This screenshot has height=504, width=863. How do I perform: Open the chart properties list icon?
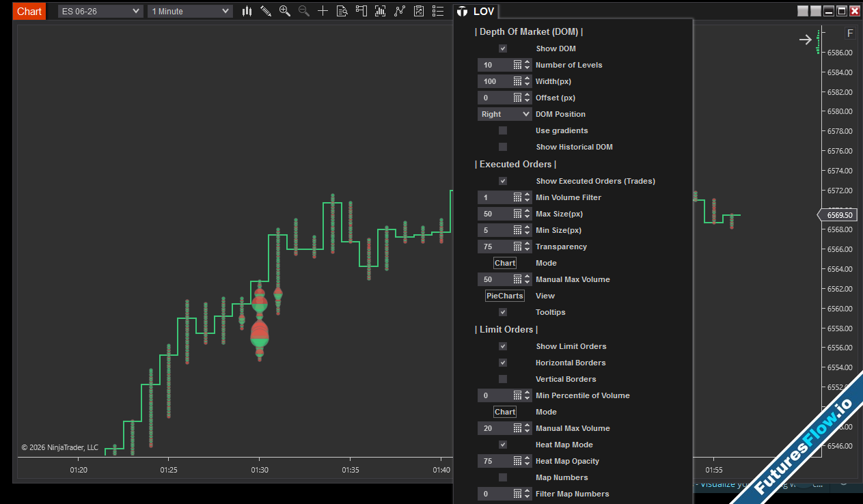coord(438,11)
